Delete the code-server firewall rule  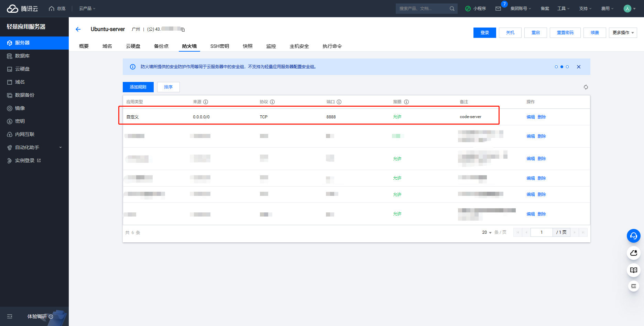(542, 117)
